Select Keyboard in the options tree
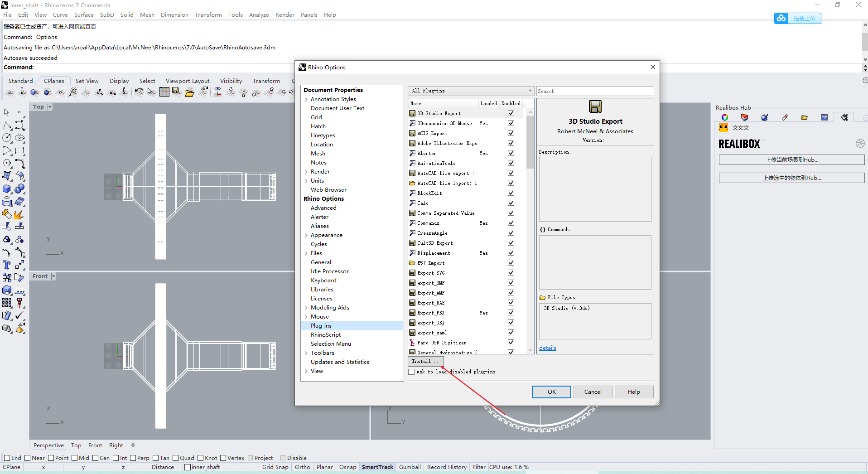 [x=323, y=281]
